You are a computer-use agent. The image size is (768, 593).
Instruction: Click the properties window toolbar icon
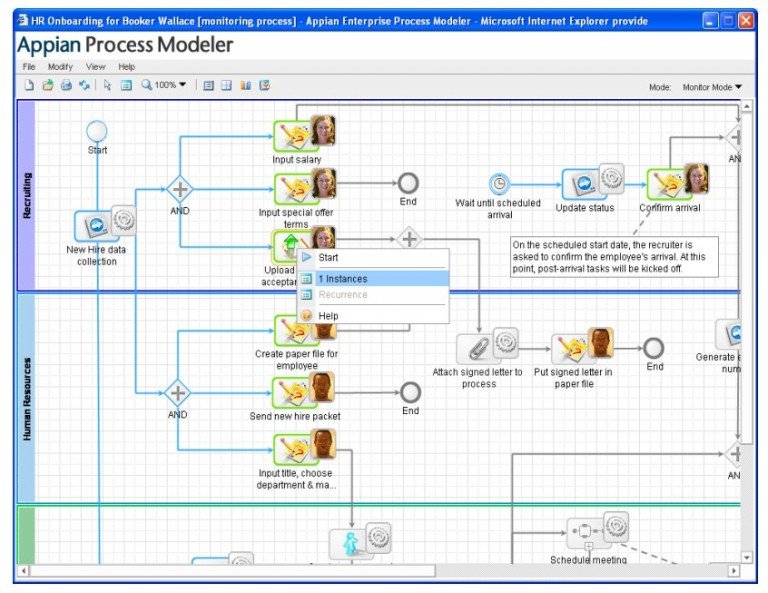126,86
